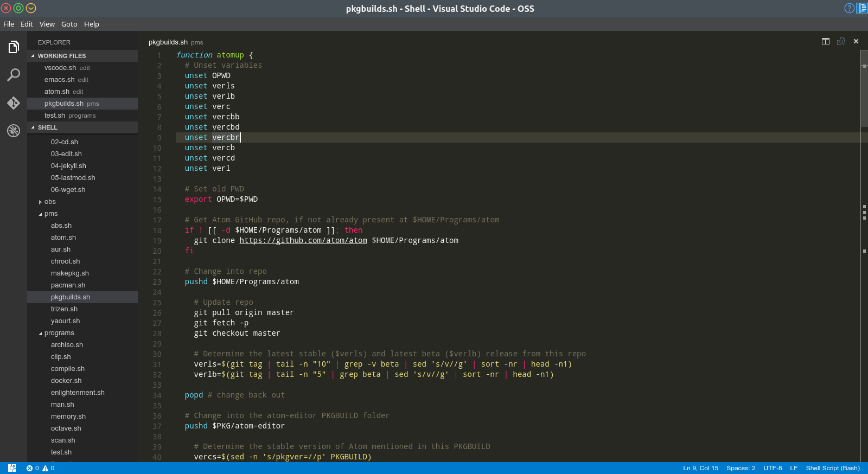Screen dimensions: 868x474
Task: Open aur.sh file
Action: [82, 249]
